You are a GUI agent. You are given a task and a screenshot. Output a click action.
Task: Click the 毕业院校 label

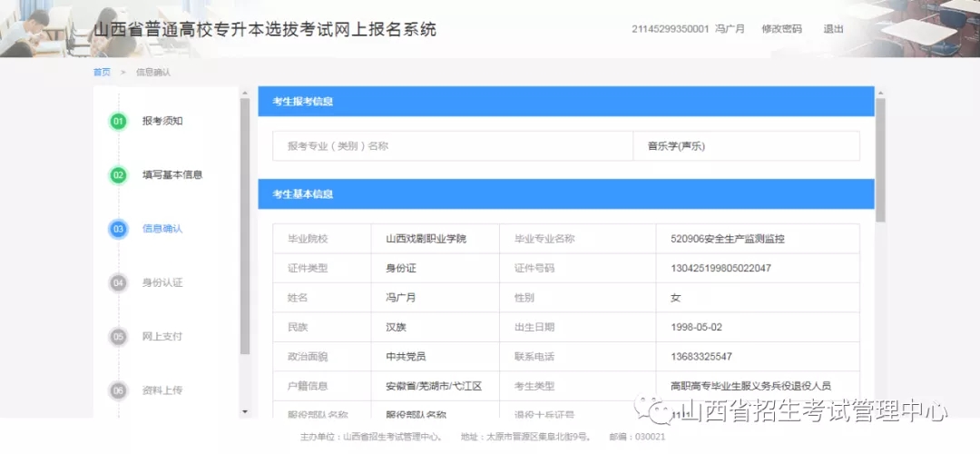(x=308, y=239)
